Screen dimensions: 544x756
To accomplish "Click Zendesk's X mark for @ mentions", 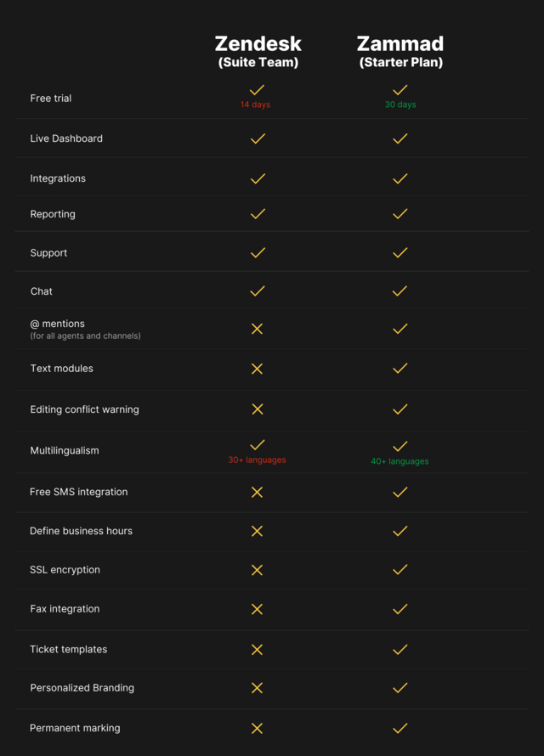I will [x=257, y=329].
